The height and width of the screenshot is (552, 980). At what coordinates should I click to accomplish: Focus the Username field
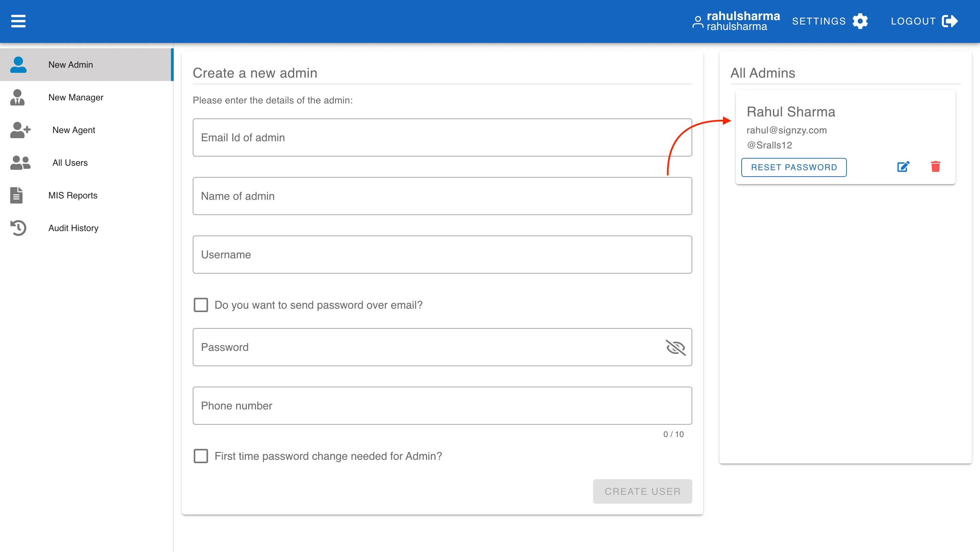tap(442, 255)
